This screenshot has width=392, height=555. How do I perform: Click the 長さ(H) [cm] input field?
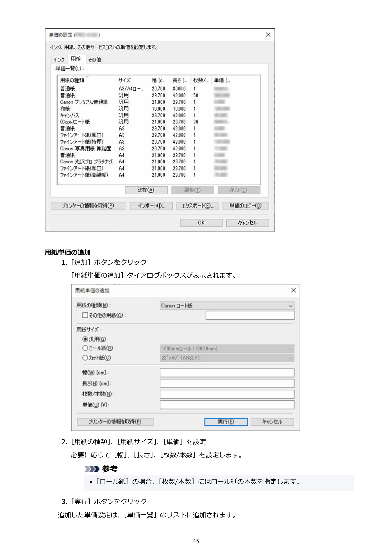[227, 383]
